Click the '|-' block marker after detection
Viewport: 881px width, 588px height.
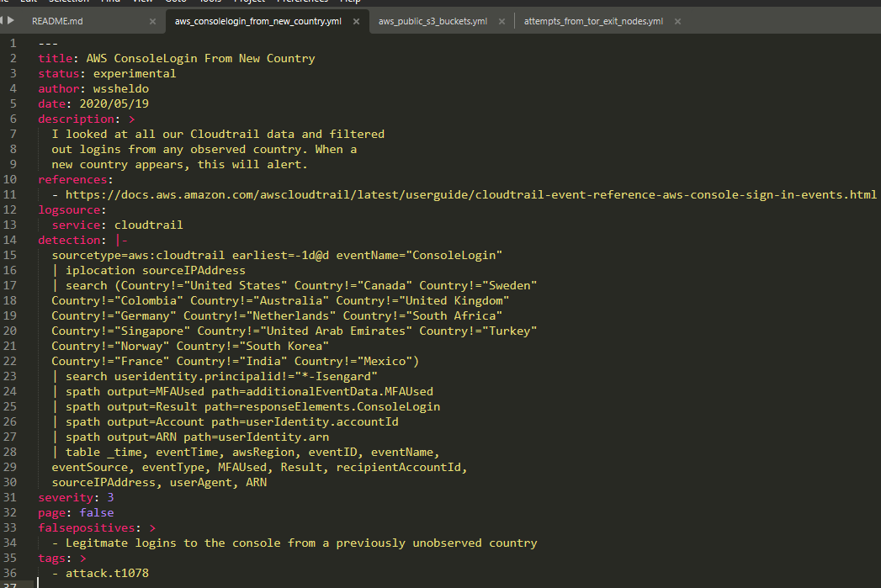121,241
